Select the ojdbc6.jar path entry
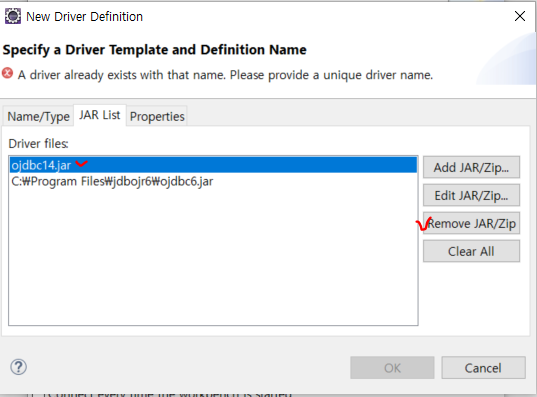This screenshot has height=397, width=537. 213,181
